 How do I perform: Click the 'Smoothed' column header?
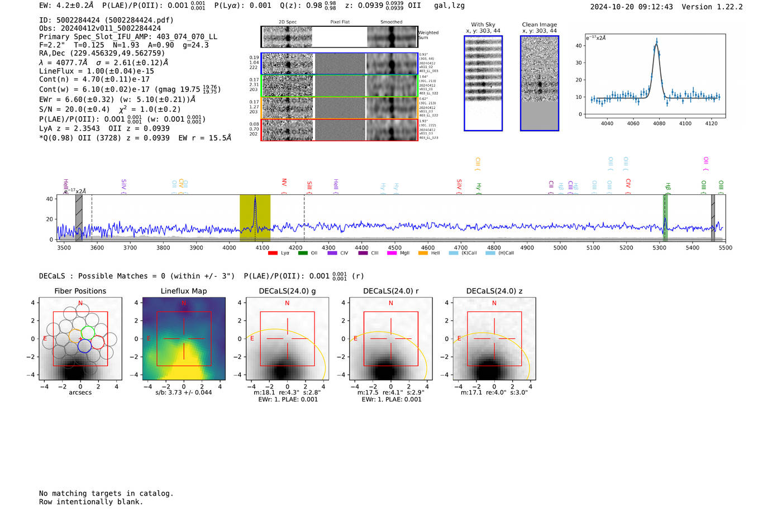[392, 22]
